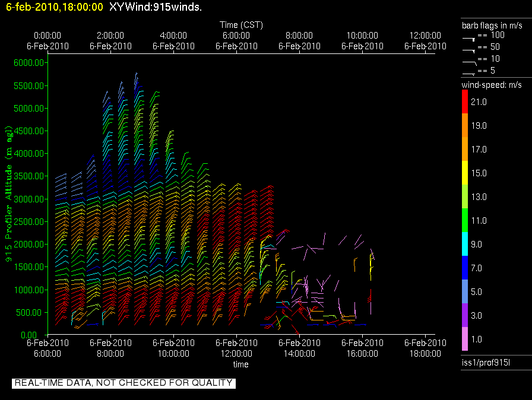Click the 6000.00 altitude tick label

[28, 63]
